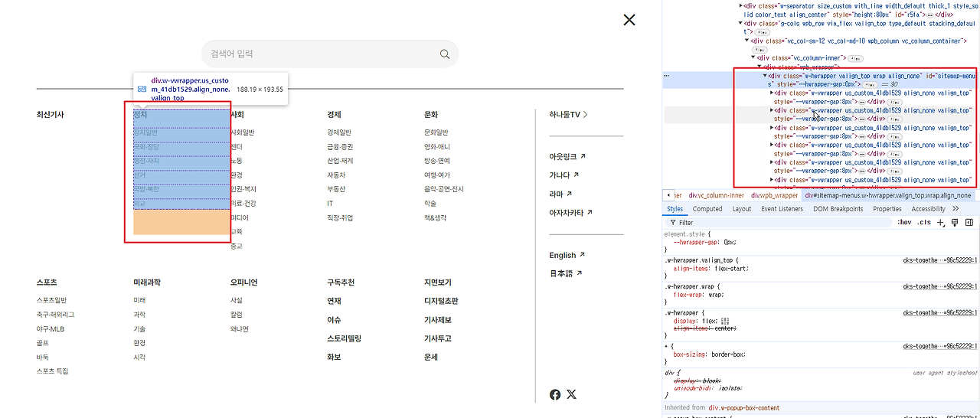
Task: Open the 기사제보 link
Action: pyautogui.click(x=438, y=320)
